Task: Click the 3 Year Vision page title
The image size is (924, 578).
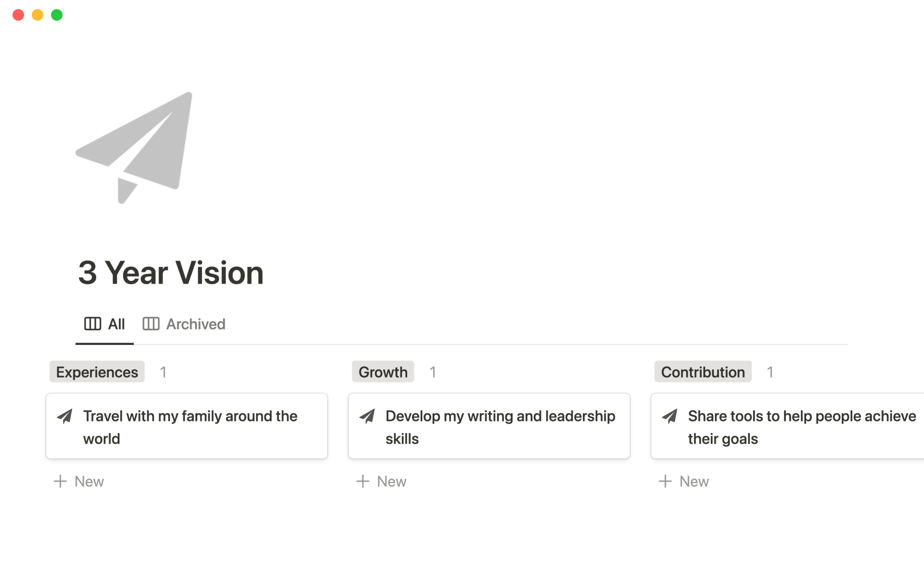Action: [171, 273]
